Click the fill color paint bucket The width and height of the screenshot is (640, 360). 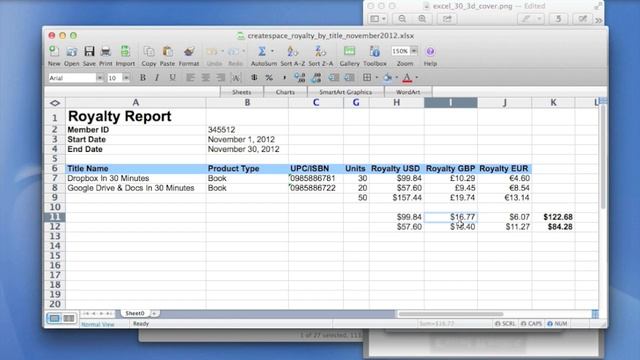pos(388,78)
